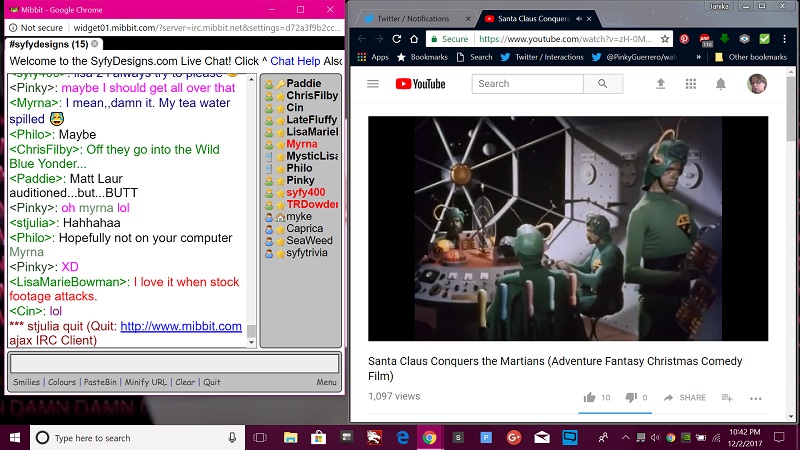Bookmark this page with star icon
Screen dimensions: 800x450
[664, 39]
